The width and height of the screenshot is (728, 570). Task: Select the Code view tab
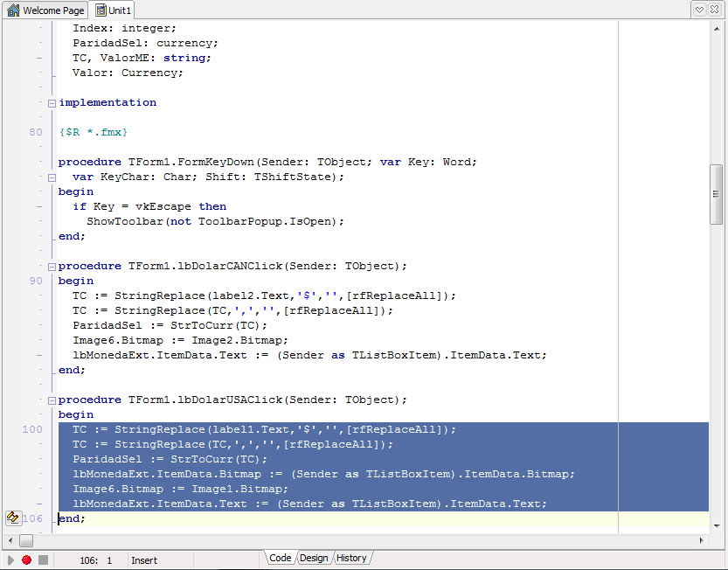[280, 558]
